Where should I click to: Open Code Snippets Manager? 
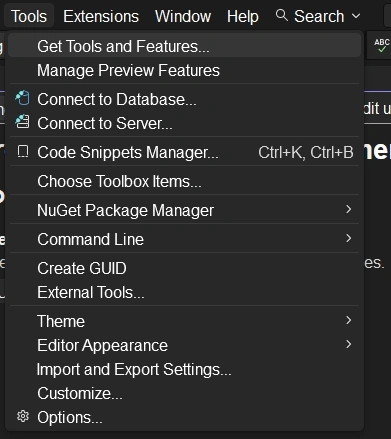coord(184,152)
